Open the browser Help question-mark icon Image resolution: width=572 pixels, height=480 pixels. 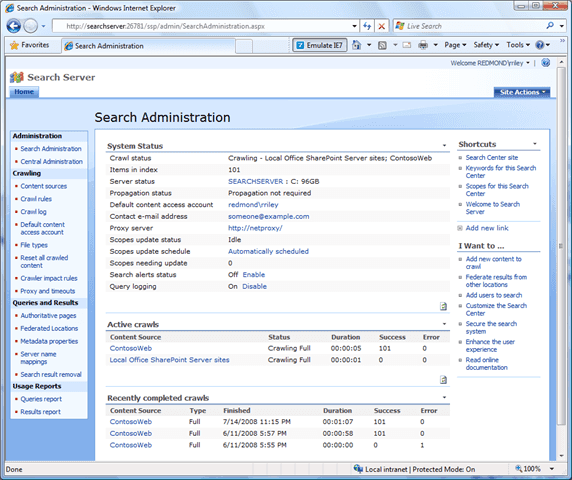[540, 45]
